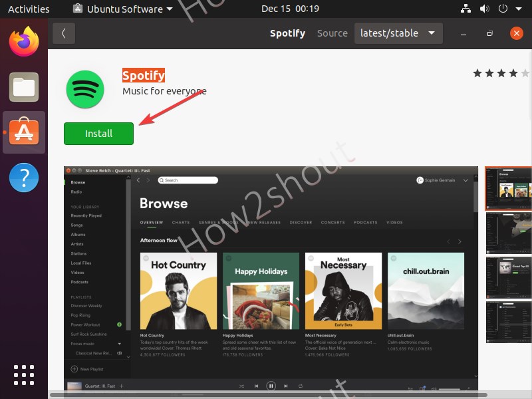
Task: Open the clock showing Dec 15 00:19
Action: click(290, 9)
